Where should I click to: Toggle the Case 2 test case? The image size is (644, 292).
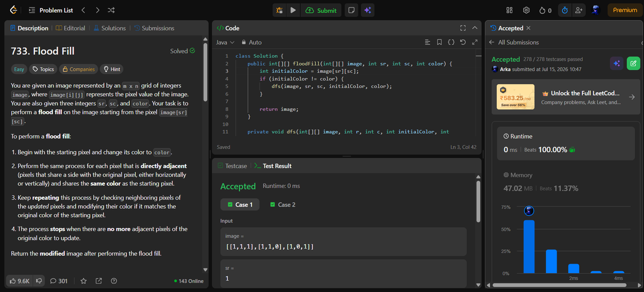coord(283,205)
